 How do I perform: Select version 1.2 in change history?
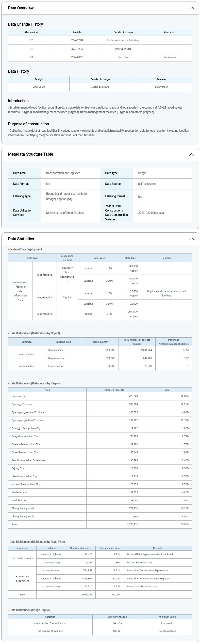(x=31, y=40)
